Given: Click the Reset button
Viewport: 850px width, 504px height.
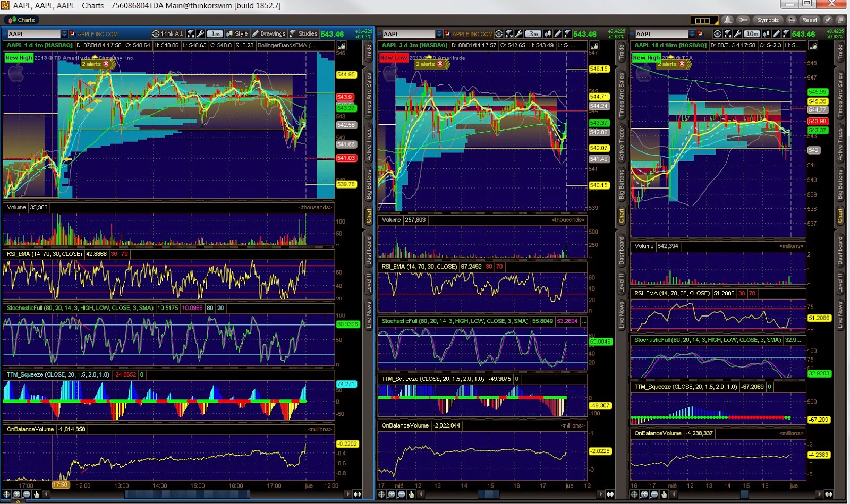Looking at the screenshot, I should tap(810, 20).
